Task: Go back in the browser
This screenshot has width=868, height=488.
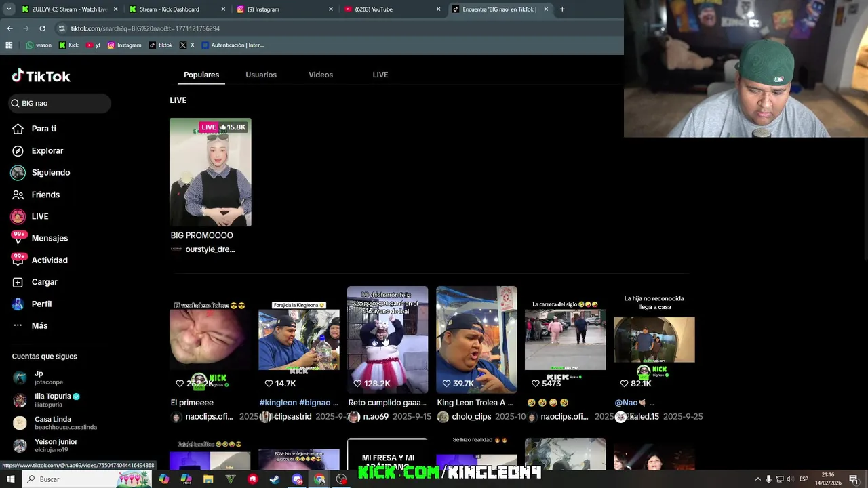Action: click(9, 28)
